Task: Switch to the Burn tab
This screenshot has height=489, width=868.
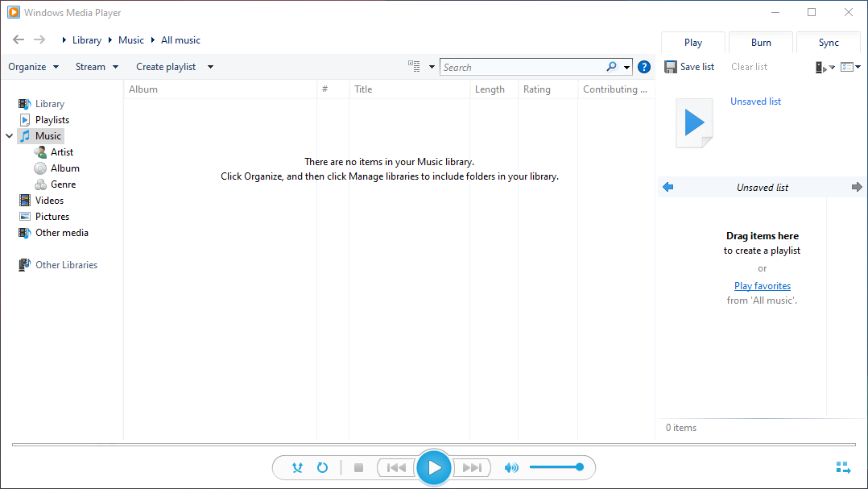Action: click(x=761, y=43)
